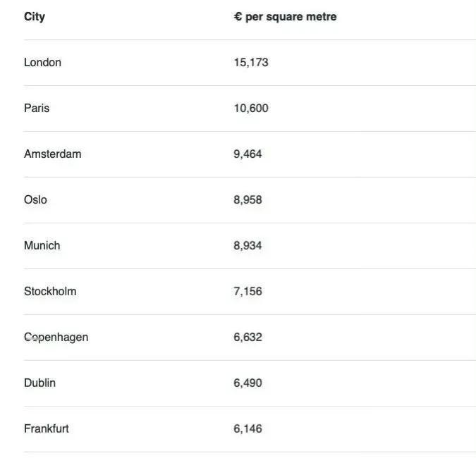The image size is (476, 458).
Task: Click the € per square metre header
Action: tap(285, 17)
